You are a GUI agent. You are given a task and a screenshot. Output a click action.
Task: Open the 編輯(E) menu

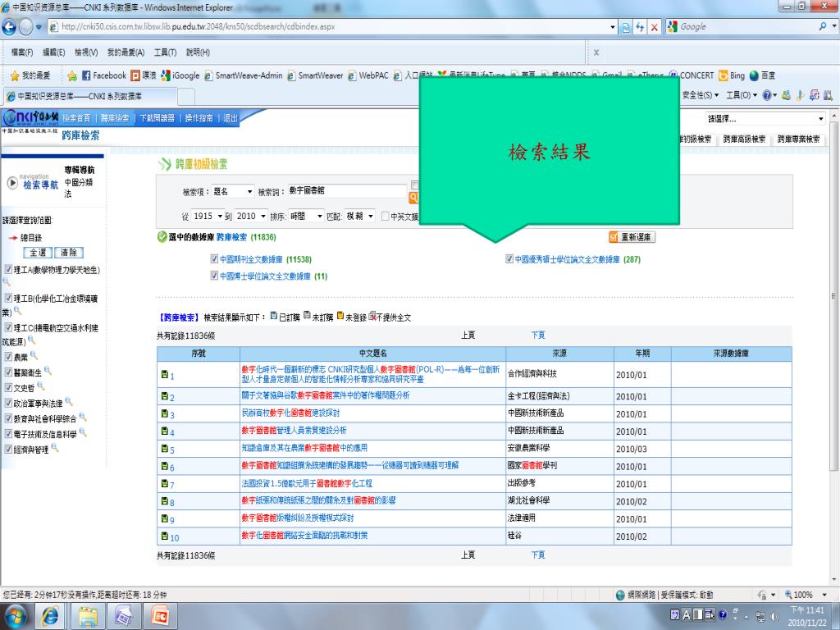point(53,52)
